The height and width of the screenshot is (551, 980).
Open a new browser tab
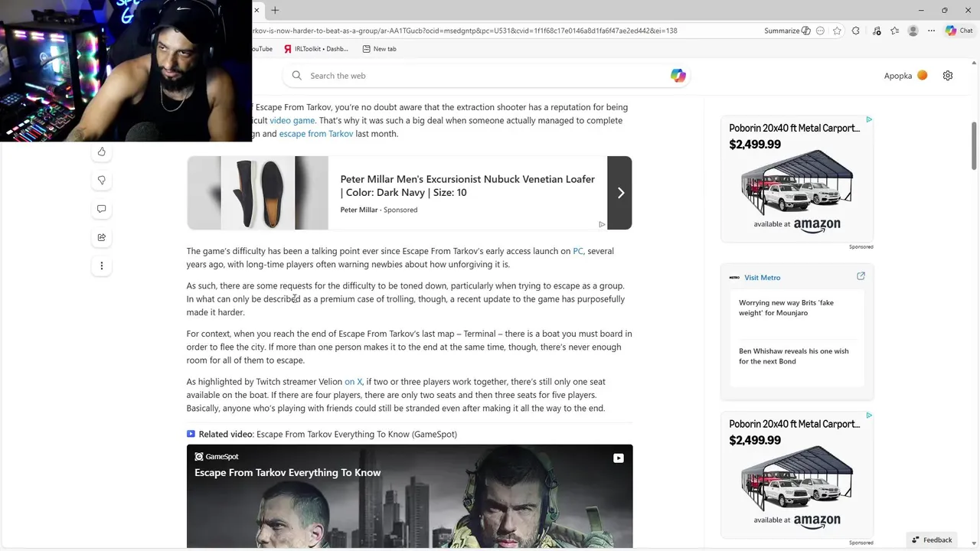point(275,10)
